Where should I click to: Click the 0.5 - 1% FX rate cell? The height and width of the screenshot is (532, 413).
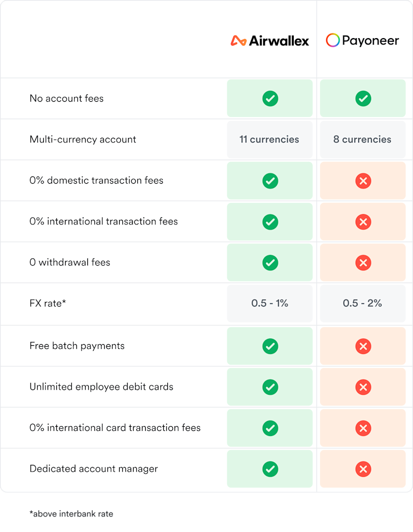(x=270, y=303)
